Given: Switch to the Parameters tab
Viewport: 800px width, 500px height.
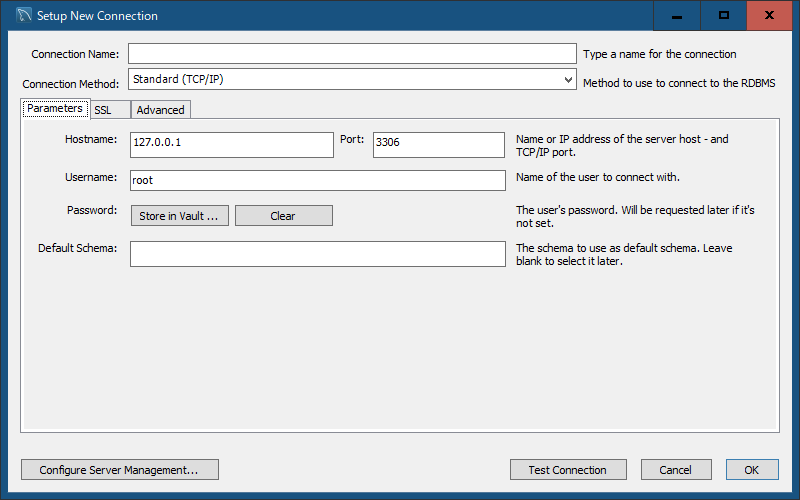Looking at the screenshot, I should point(55,109).
